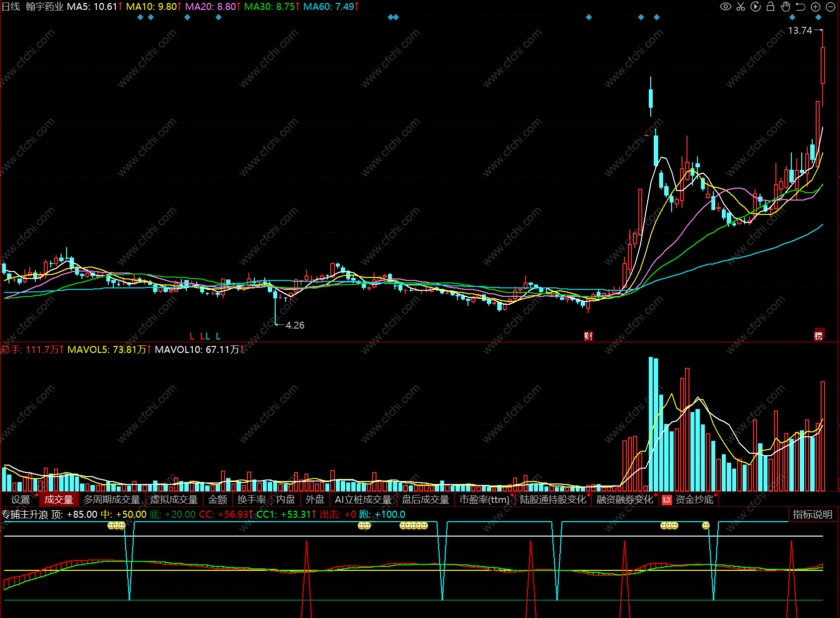The height and width of the screenshot is (618, 840).
Task: Open the 市盈率(ttm) tab
Action: click(484, 499)
